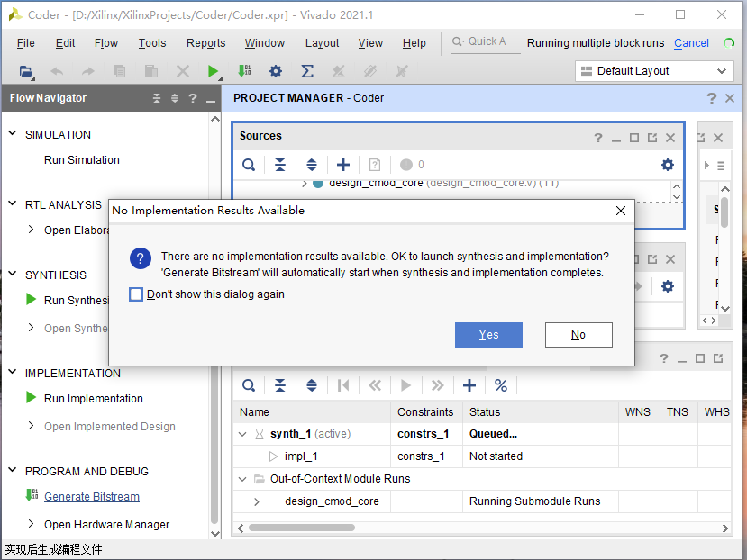This screenshot has height=560, width=747.
Task: Collapse the RTL ANALYSIS section
Action: coord(13,204)
